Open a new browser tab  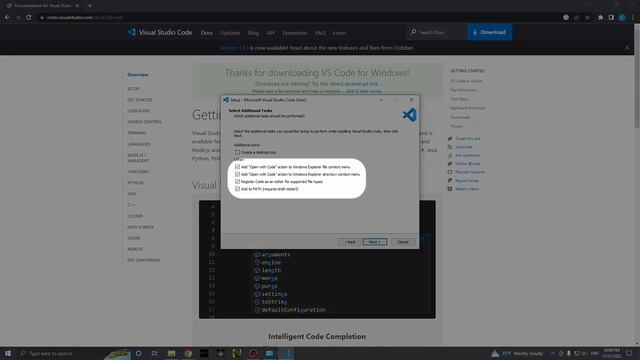pos(89,6)
